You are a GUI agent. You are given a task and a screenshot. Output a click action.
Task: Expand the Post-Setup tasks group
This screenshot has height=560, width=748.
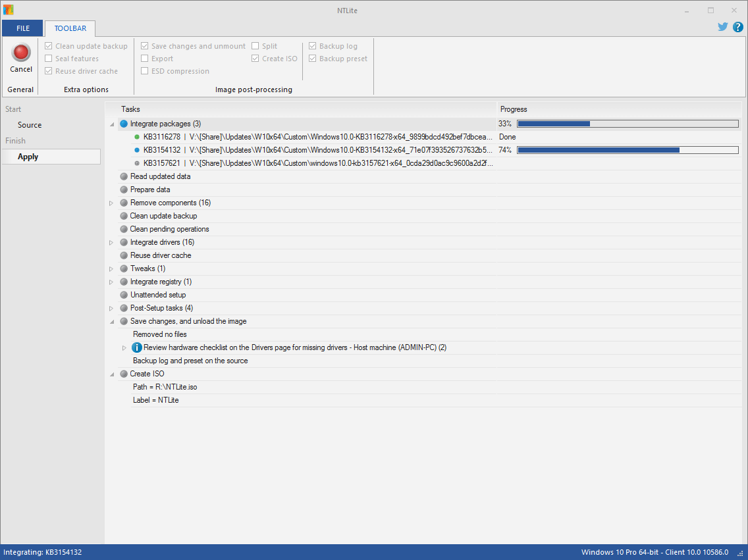pyautogui.click(x=111, y=308)
